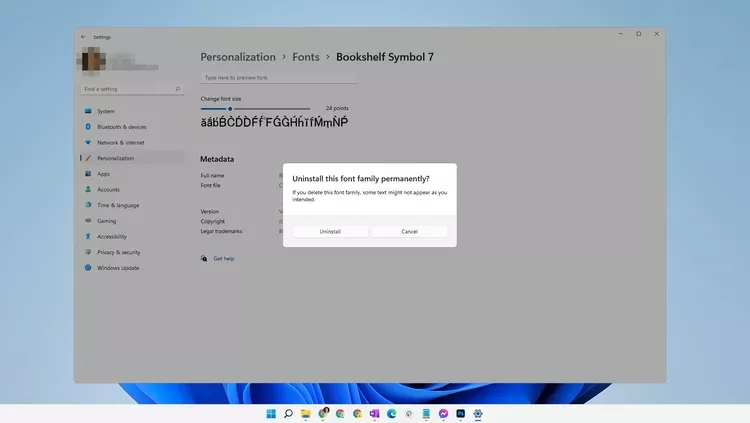
Task: Click the "Copyright" metadata label
Action: point(212,222)
